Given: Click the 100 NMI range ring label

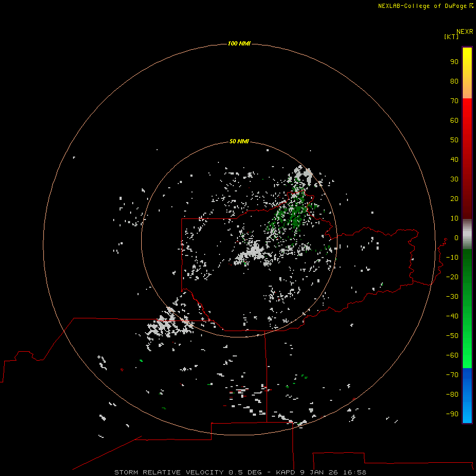Looking at the screenshot, I should tap(239, 43).
